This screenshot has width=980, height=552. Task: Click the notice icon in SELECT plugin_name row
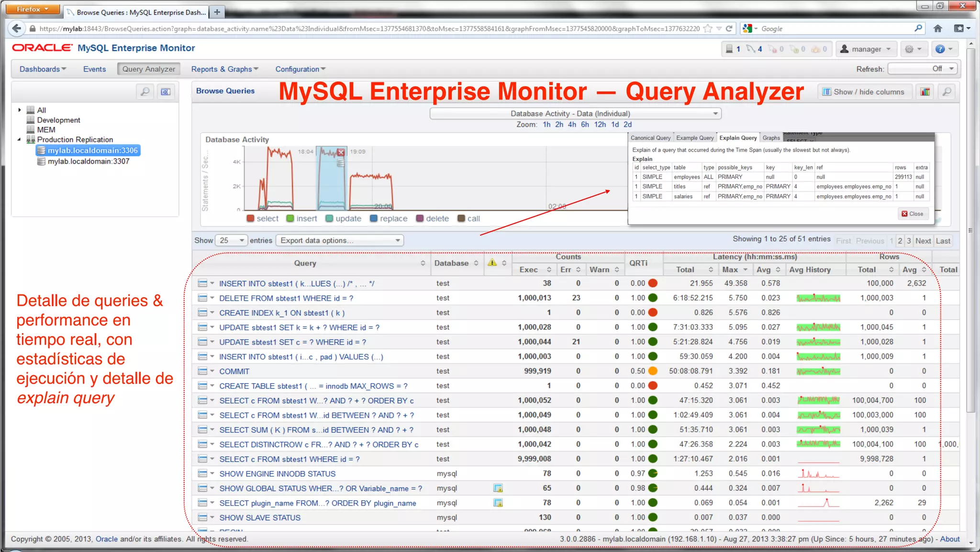[x=498, y=503]
